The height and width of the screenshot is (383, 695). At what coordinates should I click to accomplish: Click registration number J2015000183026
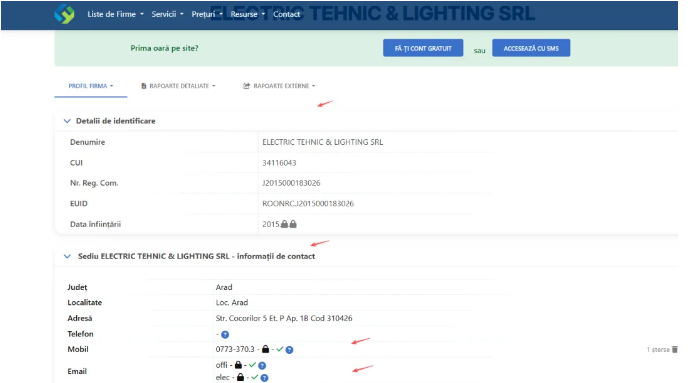tap(291, 183)
